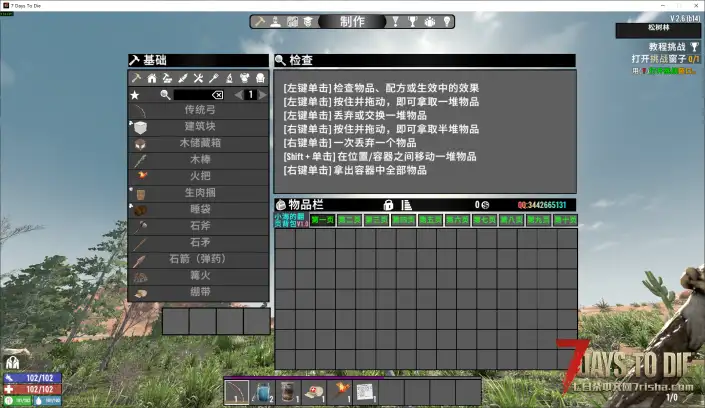Screen dimensions: 705x408
Task: Select the 木储藏箱 recipe
Action: (198, 143)
